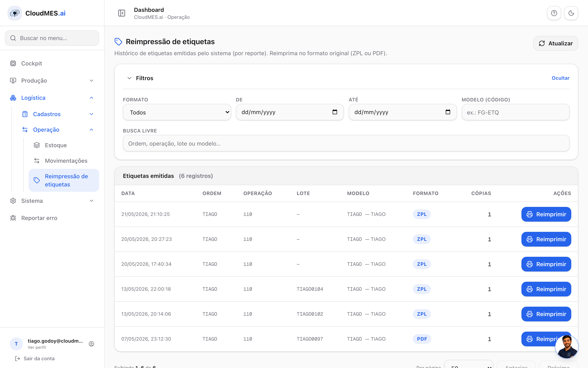The width and height of the screenshot is (588, 368).
Task: Expand the Sistema menu chevron
Action: click(91, 201)
